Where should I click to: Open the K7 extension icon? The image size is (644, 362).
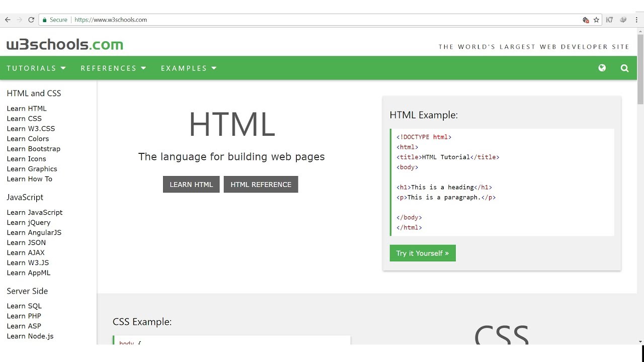[x=610, y=20]
